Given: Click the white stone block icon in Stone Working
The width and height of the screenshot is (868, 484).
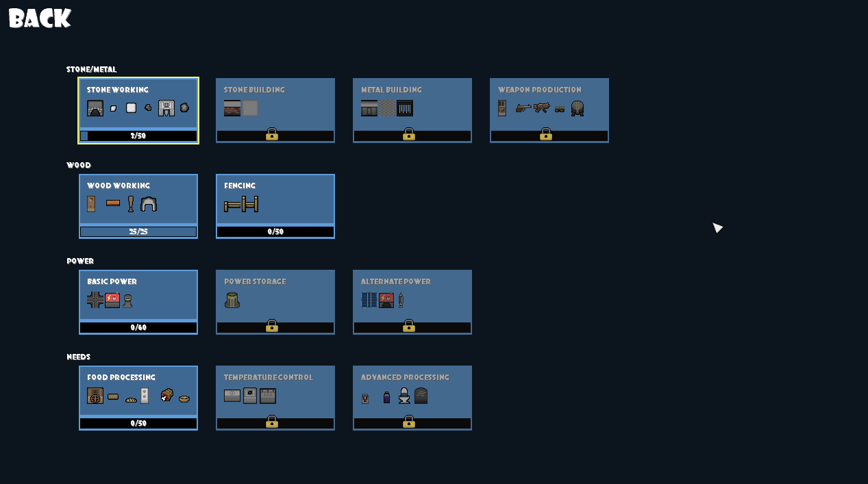Looking at the screenshot, I should [x=131, y=108].
